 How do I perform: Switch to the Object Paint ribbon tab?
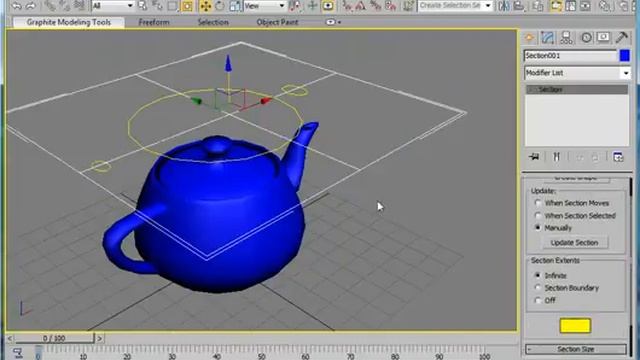[x=277, y=22]
